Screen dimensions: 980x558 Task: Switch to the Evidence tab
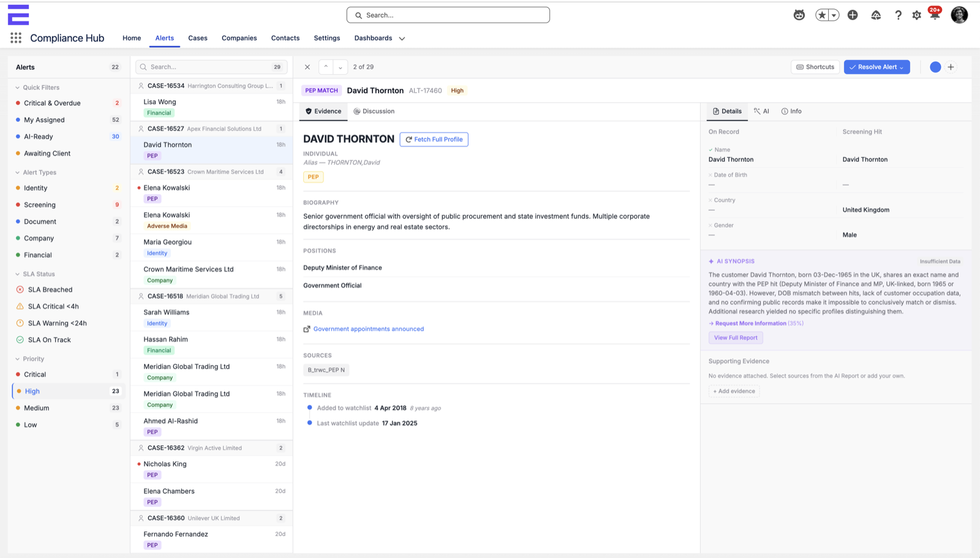pos(323,111)
